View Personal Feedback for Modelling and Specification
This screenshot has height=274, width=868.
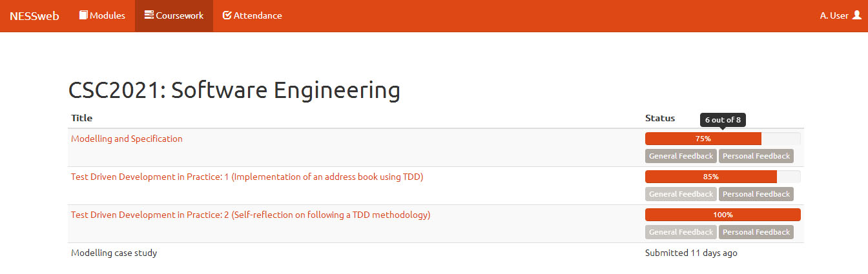756,156
